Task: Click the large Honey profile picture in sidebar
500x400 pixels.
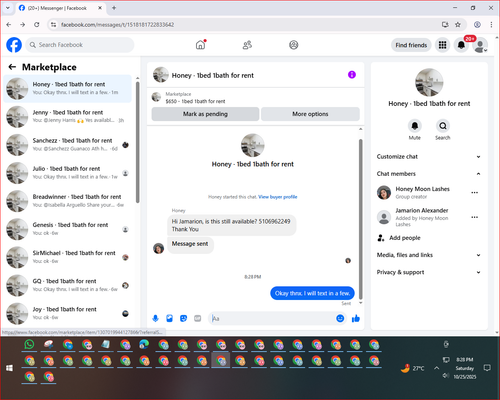Action: 429,83
